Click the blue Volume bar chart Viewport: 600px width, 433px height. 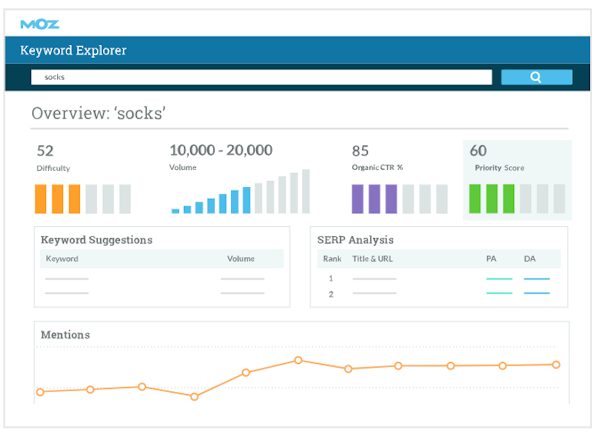tap(240, 191)
